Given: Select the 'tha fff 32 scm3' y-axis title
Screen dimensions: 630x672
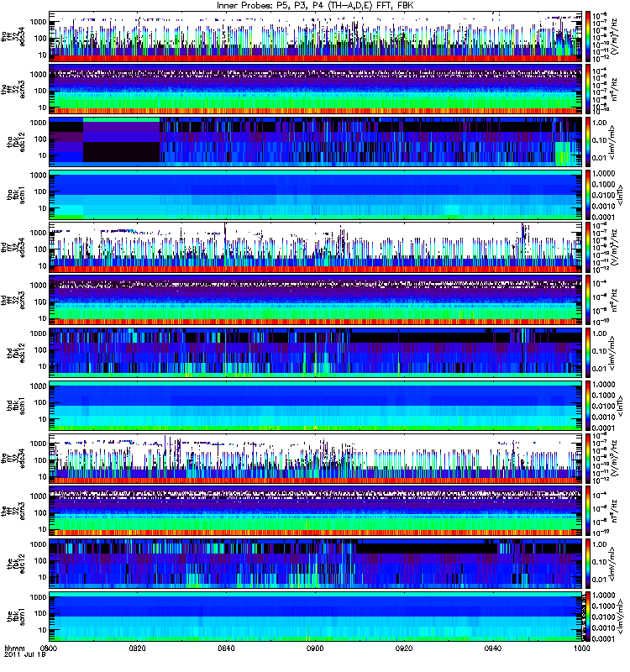Looking at the screenshot, I should click(x=13, y=89).
